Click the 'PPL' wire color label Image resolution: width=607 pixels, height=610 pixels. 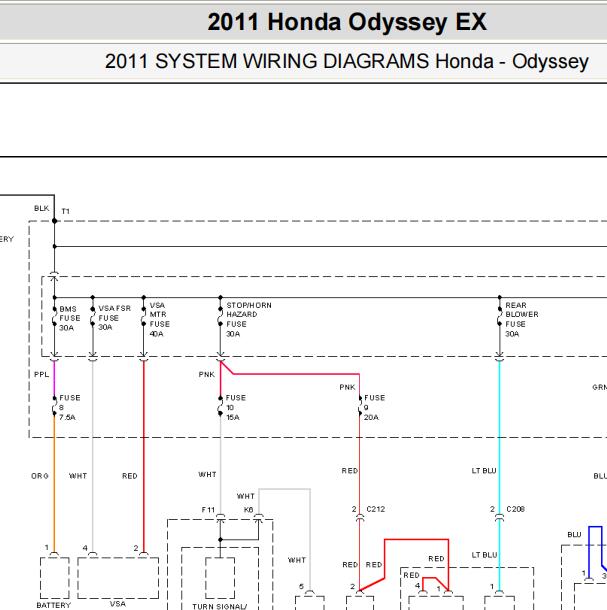(x=42, y=374)
